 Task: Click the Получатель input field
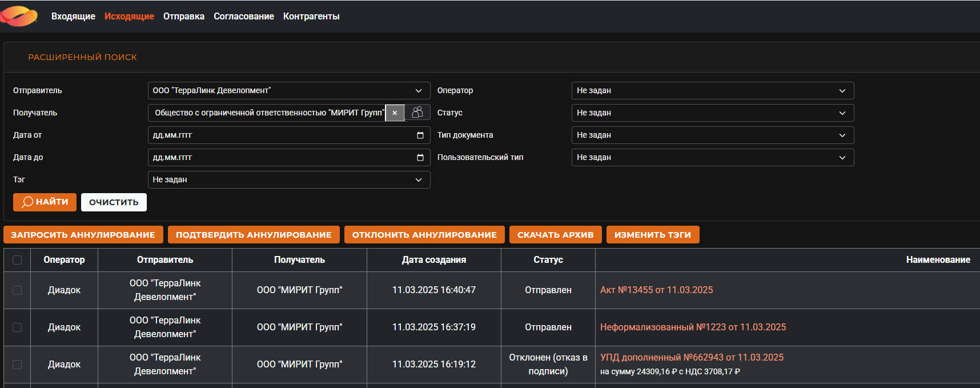click(267, 113)
